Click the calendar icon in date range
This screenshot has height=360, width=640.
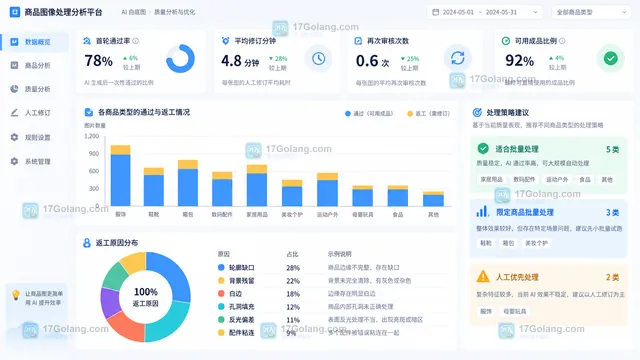point(436,12)
